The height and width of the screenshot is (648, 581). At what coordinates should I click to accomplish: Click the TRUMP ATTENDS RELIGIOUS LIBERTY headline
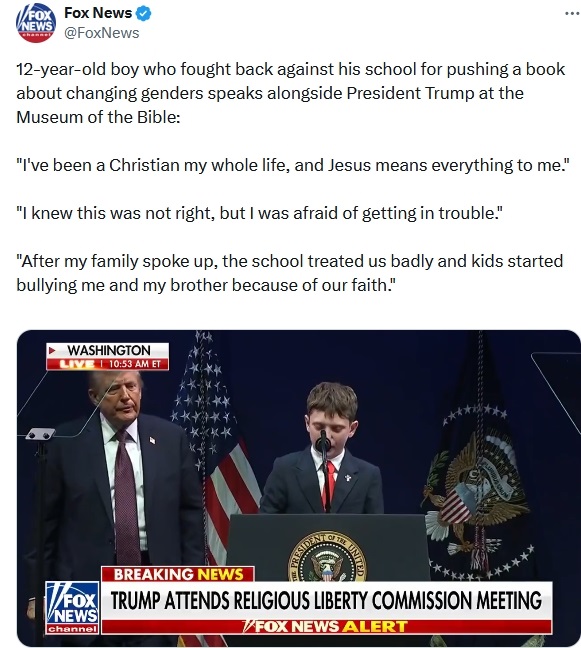point(326,600)
